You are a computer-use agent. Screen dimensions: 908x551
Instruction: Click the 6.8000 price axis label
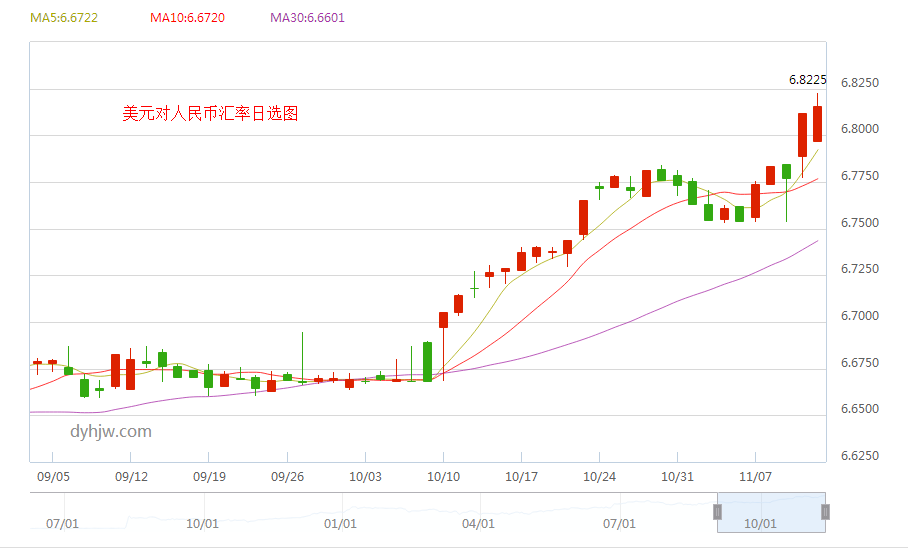point(860,129)
